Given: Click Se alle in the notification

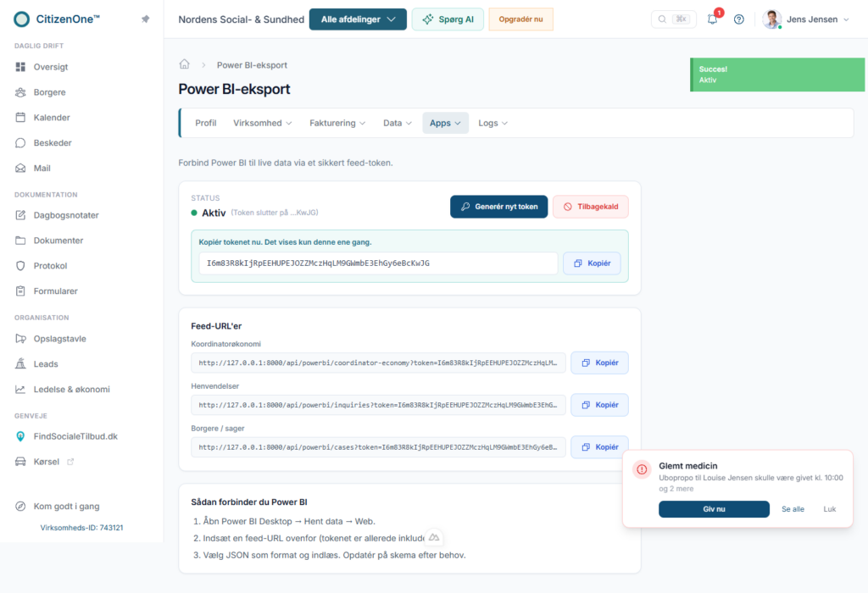Looking at the screenshot, I should coord(793,509).
